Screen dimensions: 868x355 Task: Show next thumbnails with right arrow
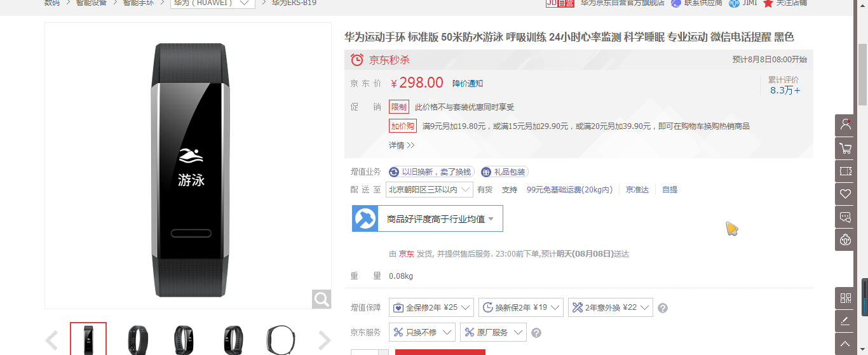coord(324,340)
